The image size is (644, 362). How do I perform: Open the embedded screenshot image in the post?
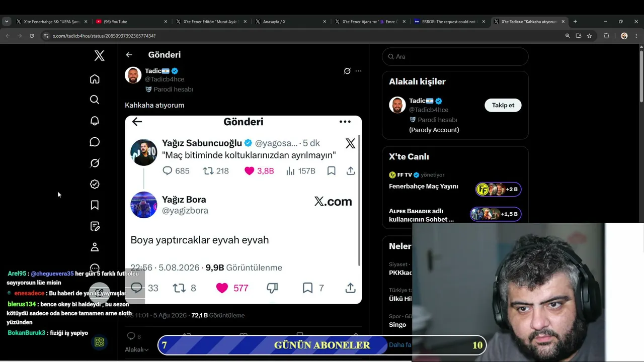click(244, 210)
